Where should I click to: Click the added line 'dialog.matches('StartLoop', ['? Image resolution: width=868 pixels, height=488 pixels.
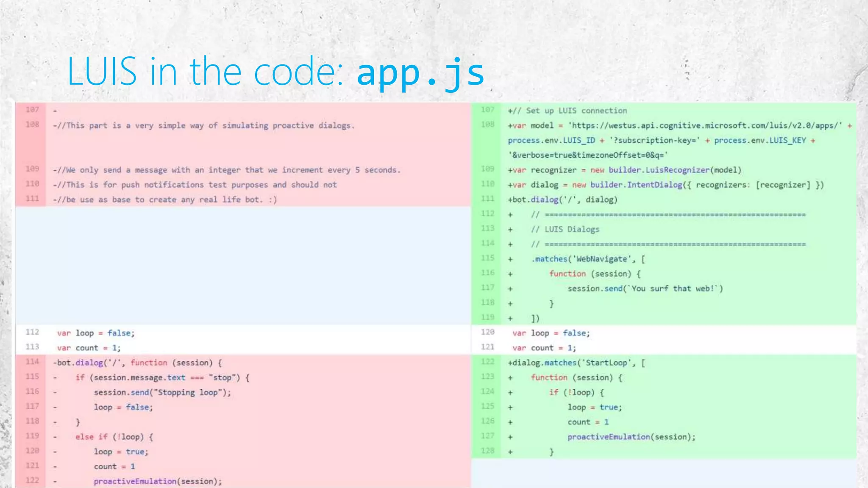576,363
